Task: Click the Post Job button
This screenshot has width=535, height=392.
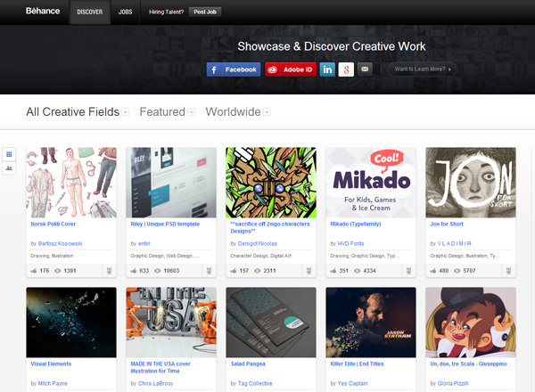Action: pyautogui.click(x=205, y=12)
